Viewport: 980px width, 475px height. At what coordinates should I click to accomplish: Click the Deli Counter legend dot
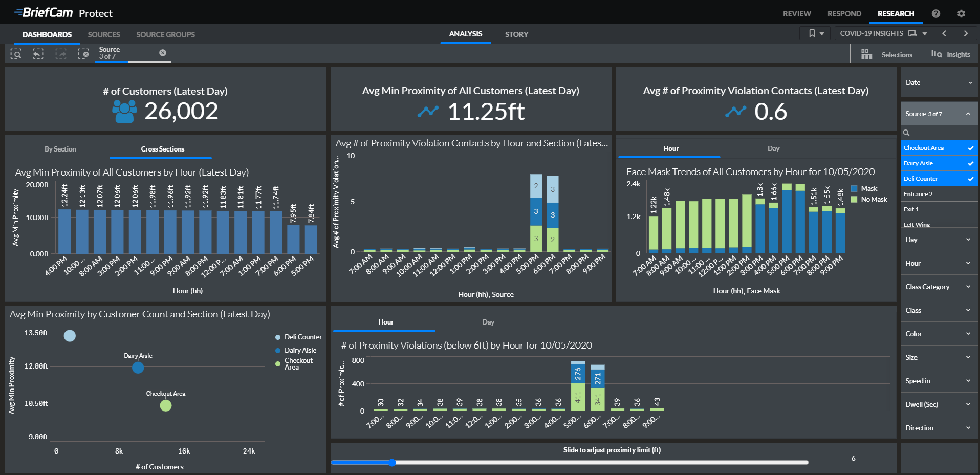pos(278,337)
